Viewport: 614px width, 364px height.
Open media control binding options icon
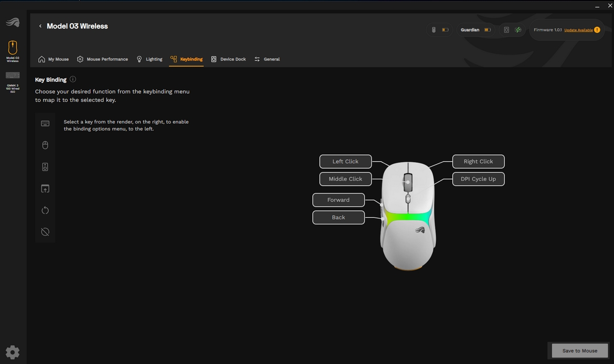pyautogui.click(x=45, y=167)
